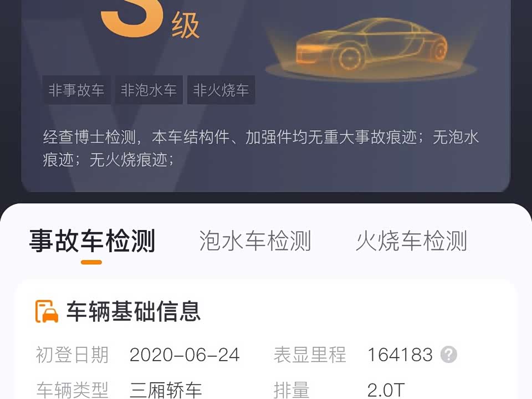
Task: Tap the large orange S grade letter
Action: pos(132,18)
